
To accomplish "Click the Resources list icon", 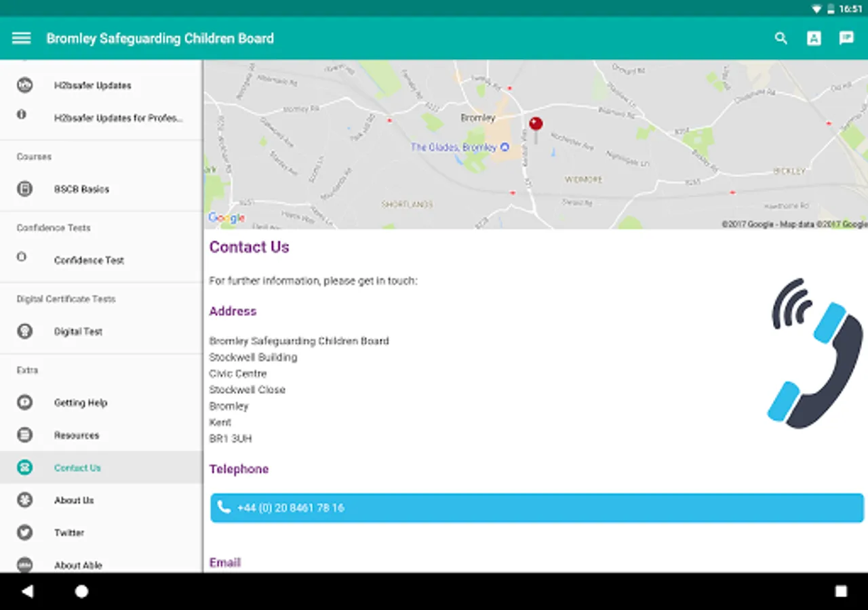I will (x=24, y=435).
